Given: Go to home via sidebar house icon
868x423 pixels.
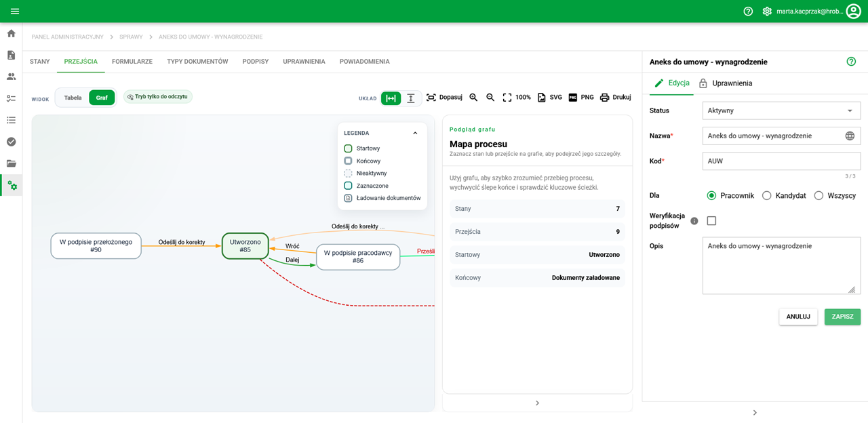Looking at the screenshot, I should pyautogui.click(x=11, y=33).
